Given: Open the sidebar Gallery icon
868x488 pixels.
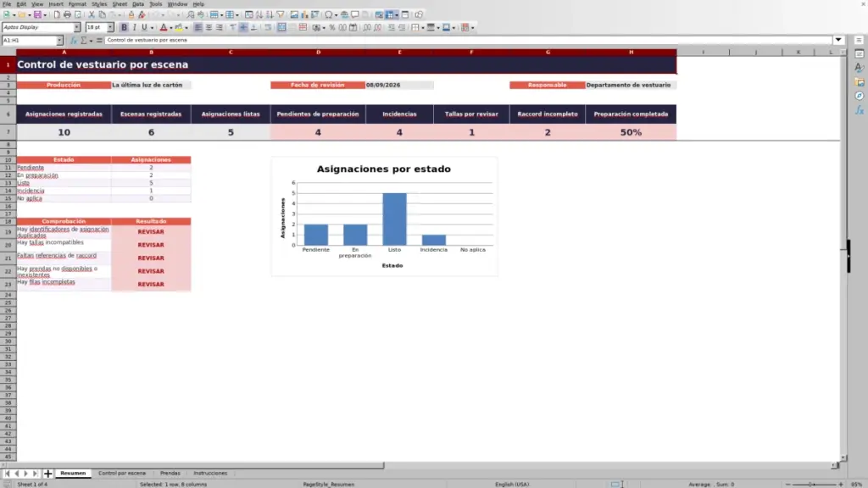Looking at the screenshot, I should [860, 82].
